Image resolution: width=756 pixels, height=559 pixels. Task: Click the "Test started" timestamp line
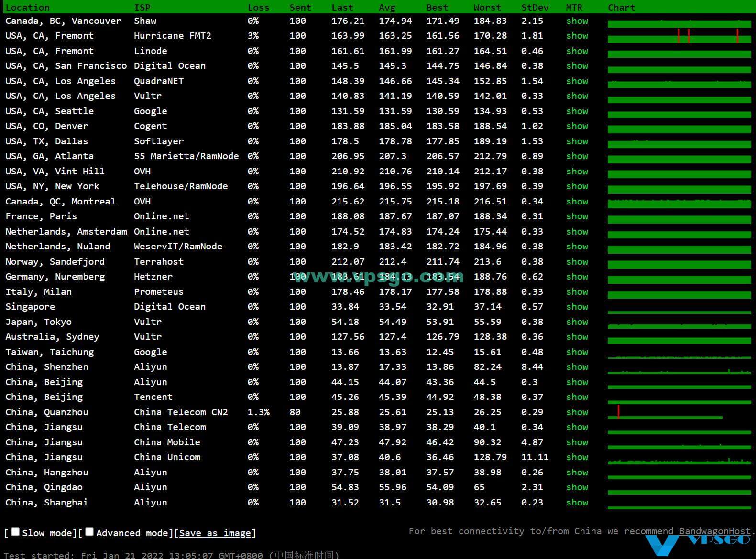tap(172, 555)
